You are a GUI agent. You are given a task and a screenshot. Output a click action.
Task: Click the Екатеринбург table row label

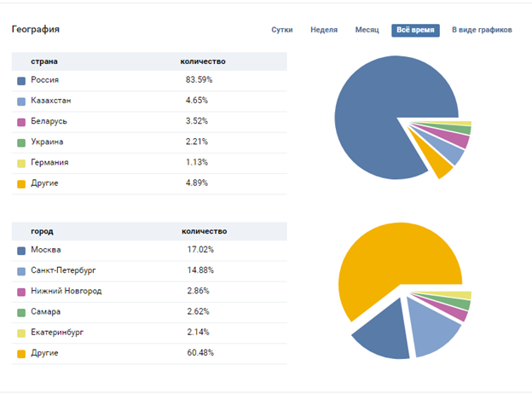point(58,333)
